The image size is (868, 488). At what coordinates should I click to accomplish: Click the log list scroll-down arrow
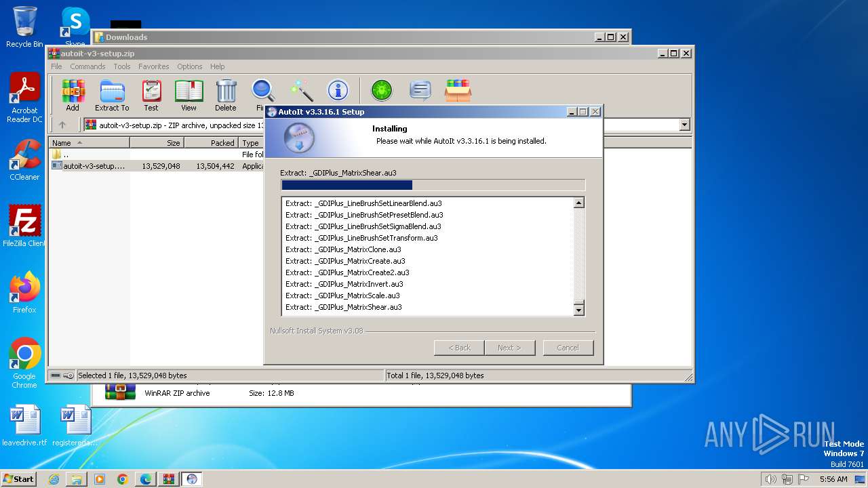pyautogui.click(x=578, y=310)
